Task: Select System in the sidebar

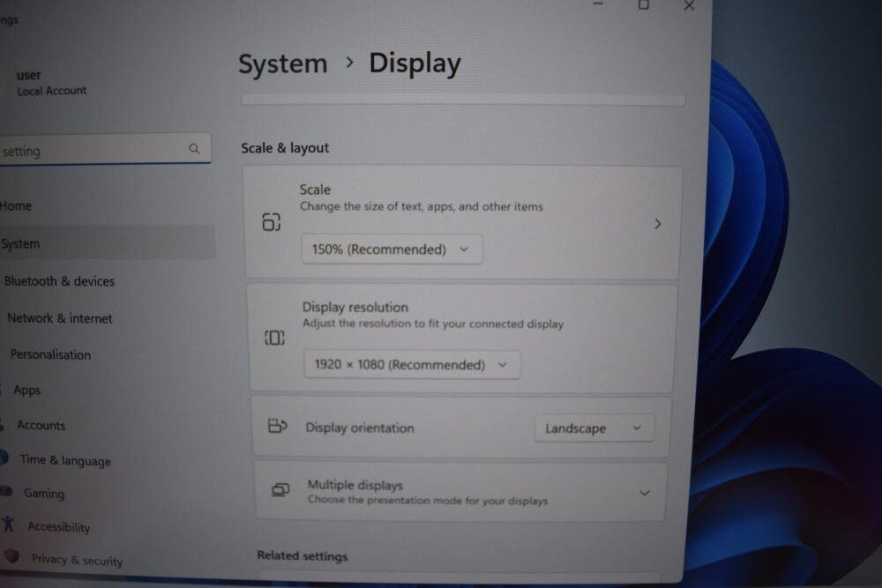Action: point(107,242)
